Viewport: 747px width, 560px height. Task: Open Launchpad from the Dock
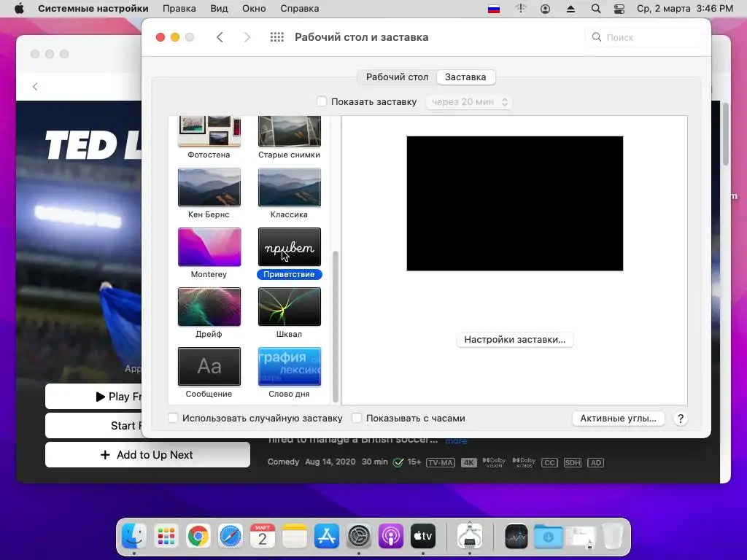point(166,537)
